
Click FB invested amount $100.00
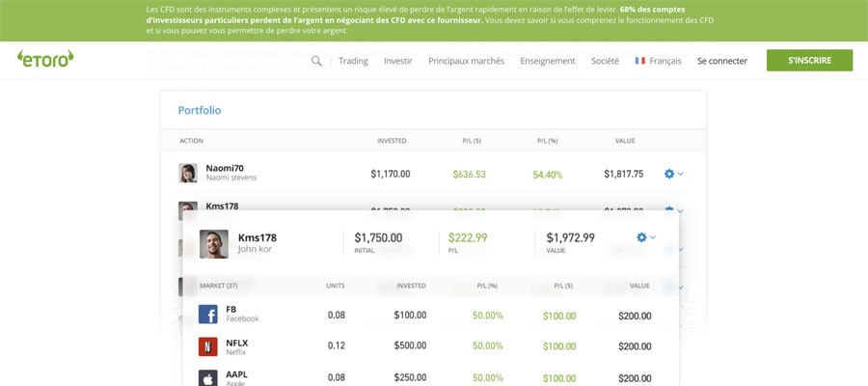click(410, 316)
